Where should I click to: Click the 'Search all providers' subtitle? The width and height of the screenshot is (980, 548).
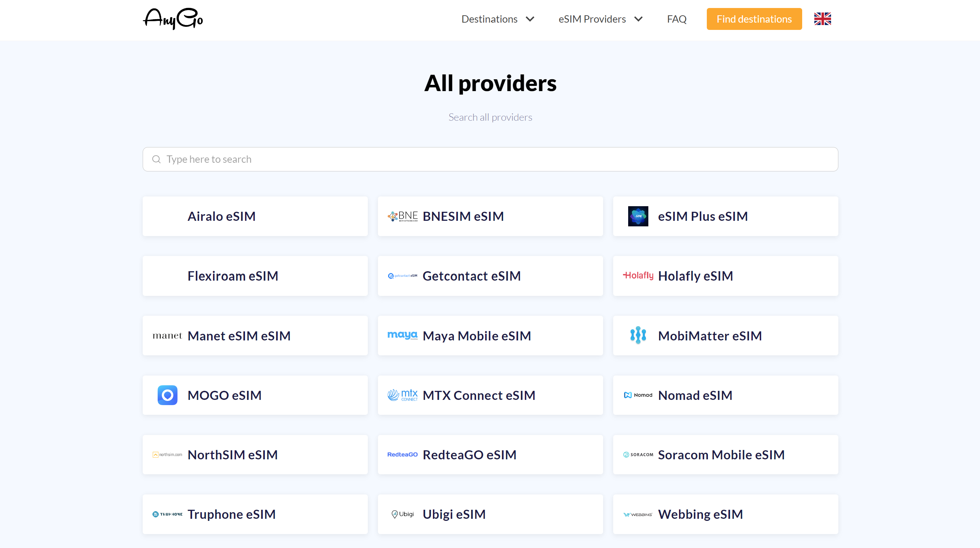pos(490,117)
